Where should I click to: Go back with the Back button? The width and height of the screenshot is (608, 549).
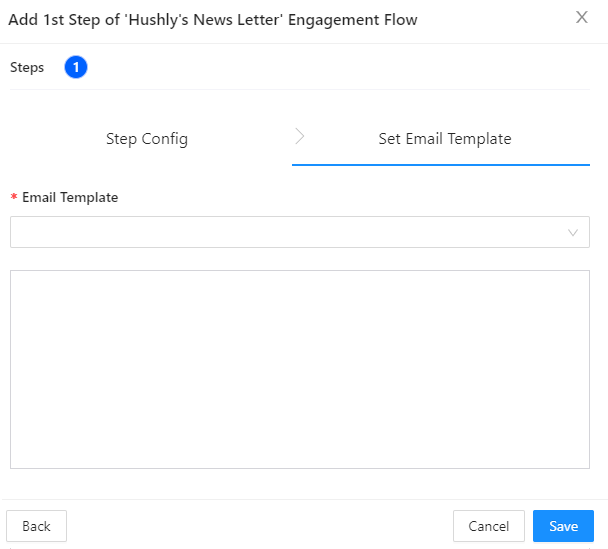36,526
